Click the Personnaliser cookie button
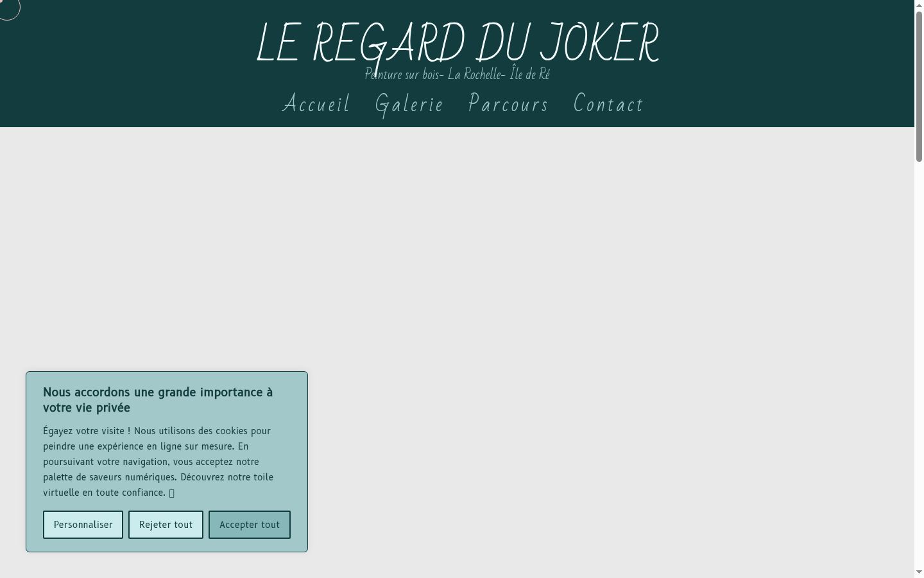 pyautogui.click(x=83, y=525)
